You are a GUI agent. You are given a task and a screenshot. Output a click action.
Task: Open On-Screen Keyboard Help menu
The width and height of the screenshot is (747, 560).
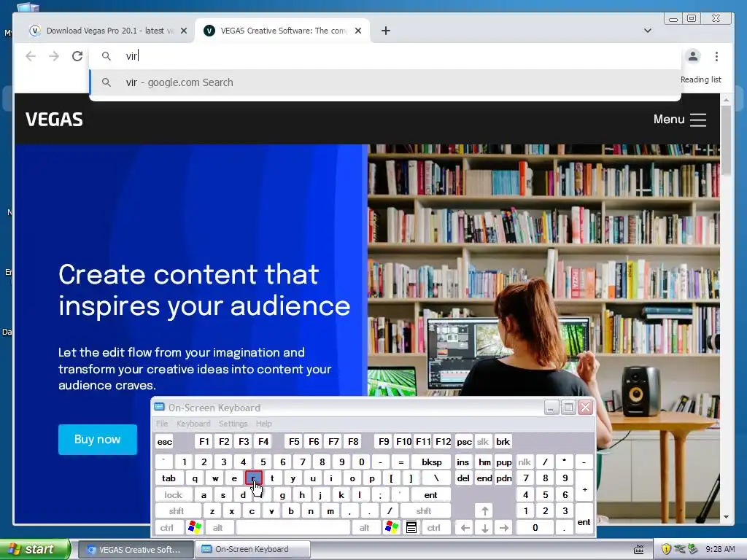coord(263,424)
